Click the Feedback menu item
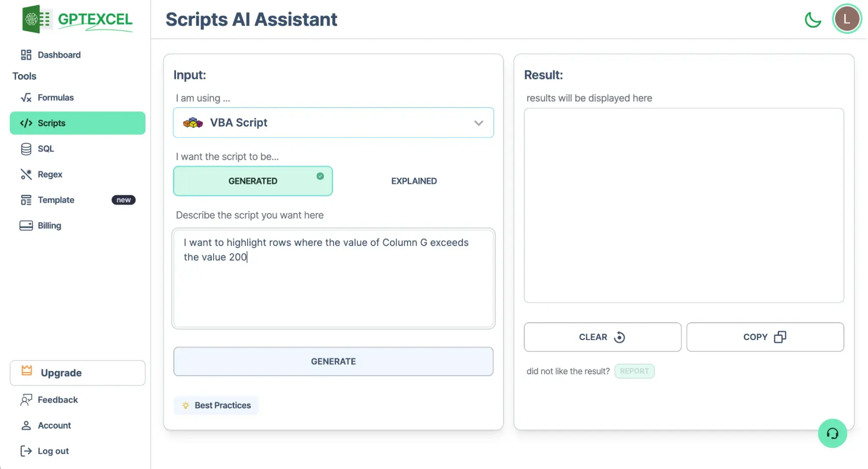 tap(58, 399)
